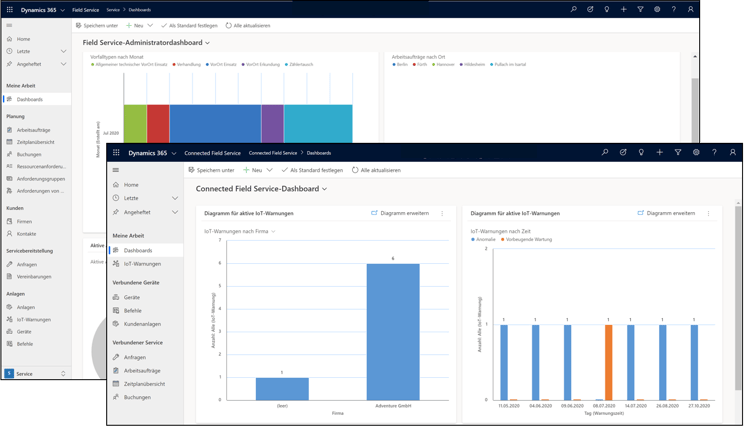Expand Dynamics 365 app switcher chevron in front window
Screen dimensions: 750x429
(x=174, y=154)
